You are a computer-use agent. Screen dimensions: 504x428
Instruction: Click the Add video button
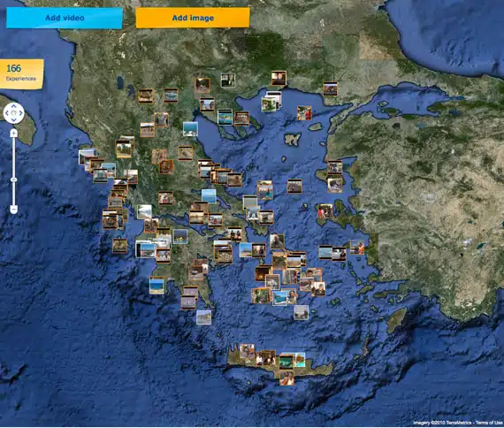coord(65,18)
